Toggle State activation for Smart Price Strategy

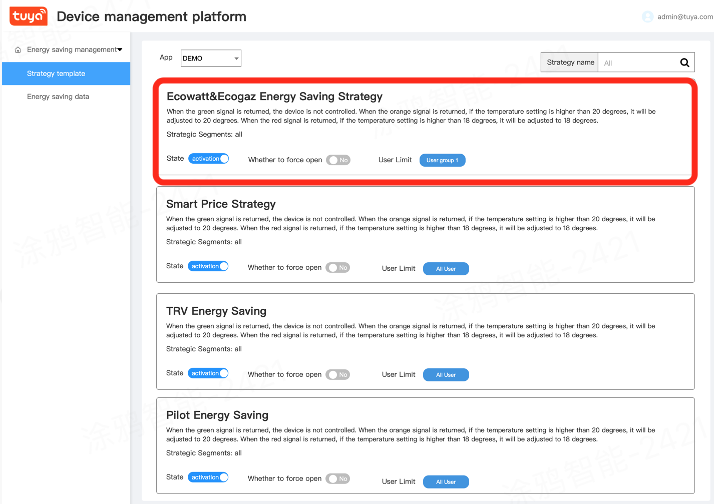(x=208, y=266)
